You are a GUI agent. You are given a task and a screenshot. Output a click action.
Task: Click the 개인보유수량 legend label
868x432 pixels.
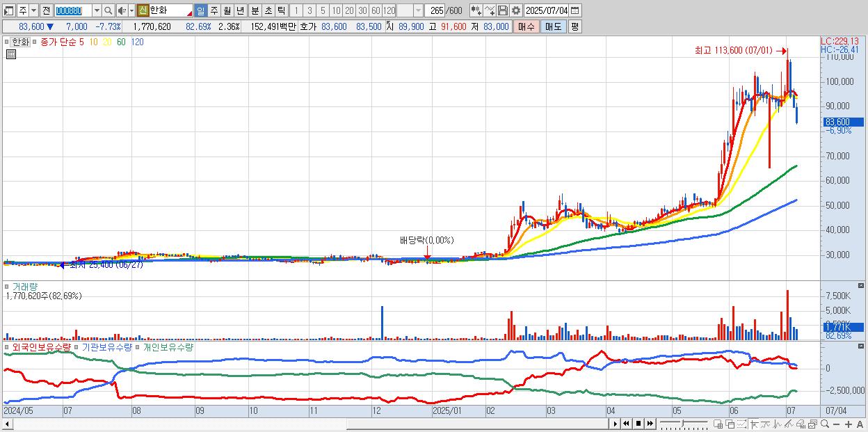[168, 346]
